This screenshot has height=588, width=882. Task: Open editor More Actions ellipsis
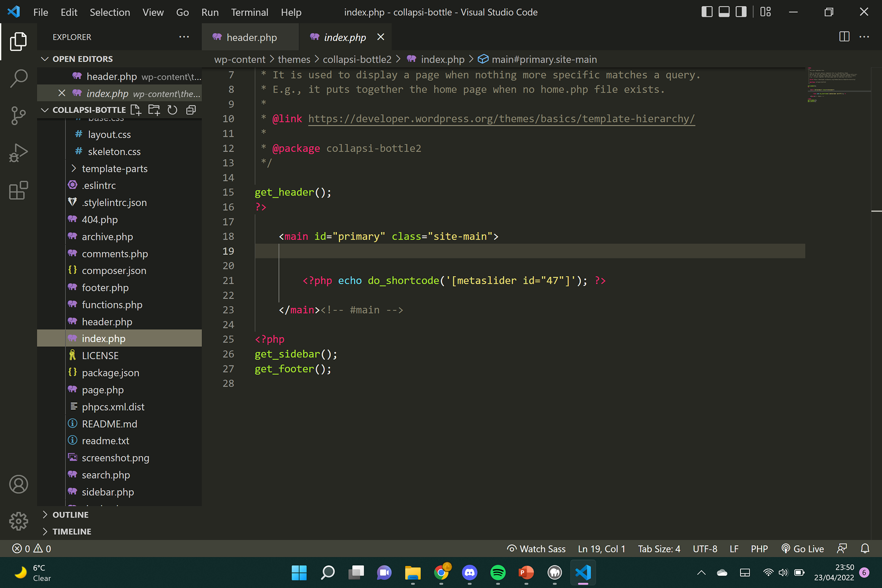(x=864, y=37)
